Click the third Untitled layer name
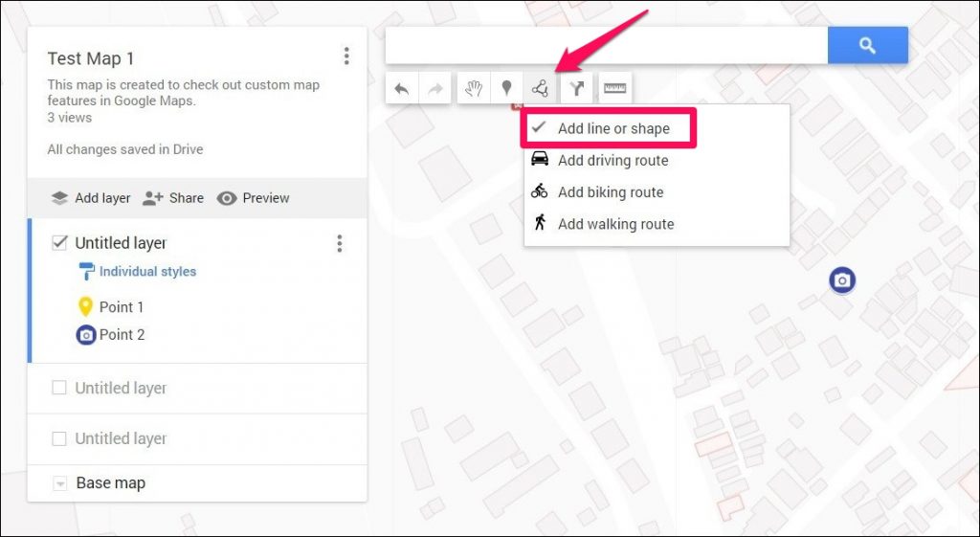Viewport: 980px width, 537px height. (x=121, y=438)
